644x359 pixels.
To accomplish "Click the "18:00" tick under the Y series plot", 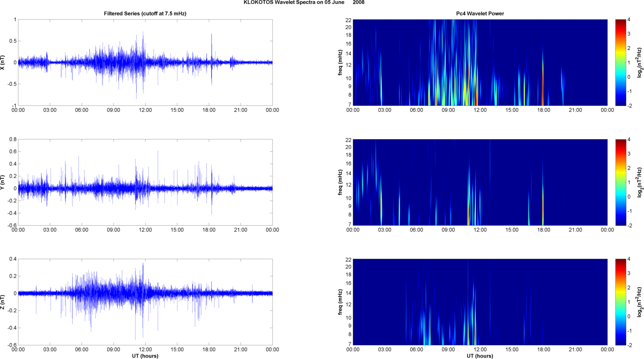I will tap(209, 230).
